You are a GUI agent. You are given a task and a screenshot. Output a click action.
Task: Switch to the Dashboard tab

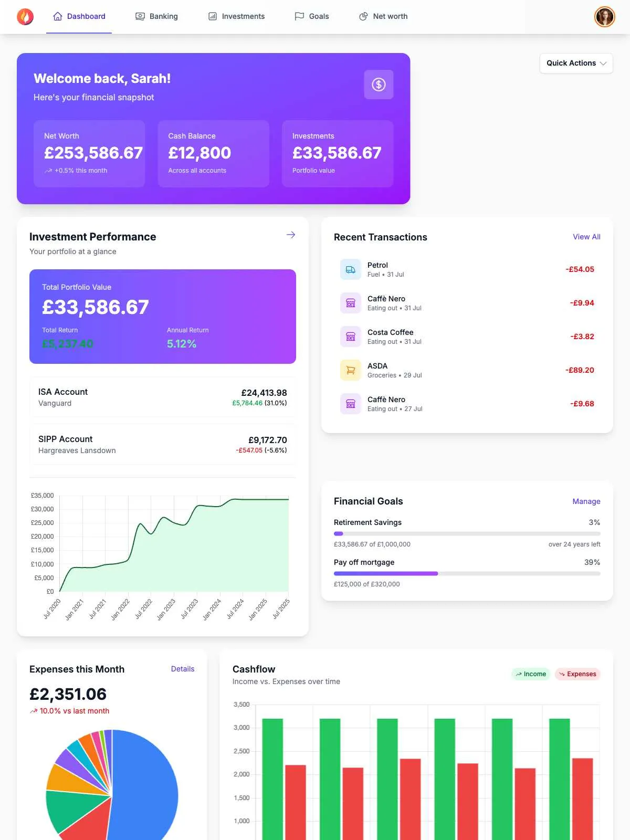(x=79, y=16)
